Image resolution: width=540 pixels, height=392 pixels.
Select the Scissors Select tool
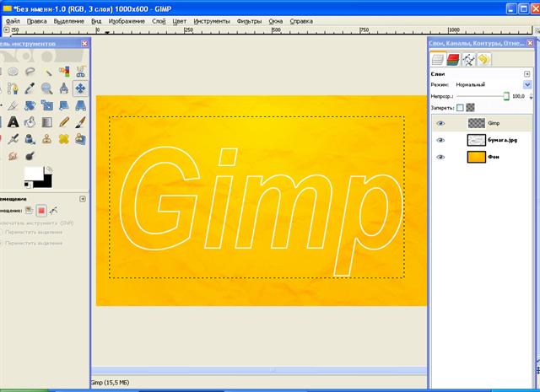coord(80,72)
